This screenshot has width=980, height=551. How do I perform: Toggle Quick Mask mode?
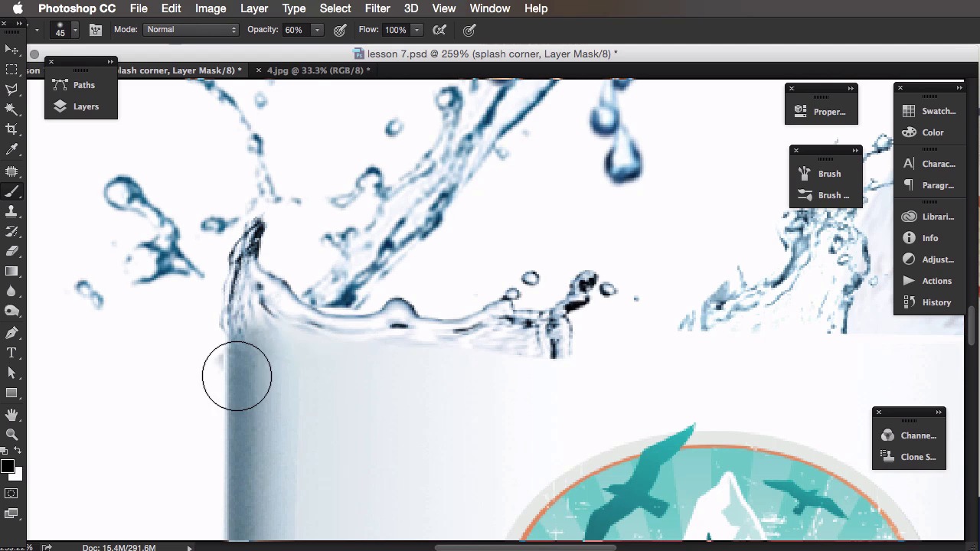11,494
